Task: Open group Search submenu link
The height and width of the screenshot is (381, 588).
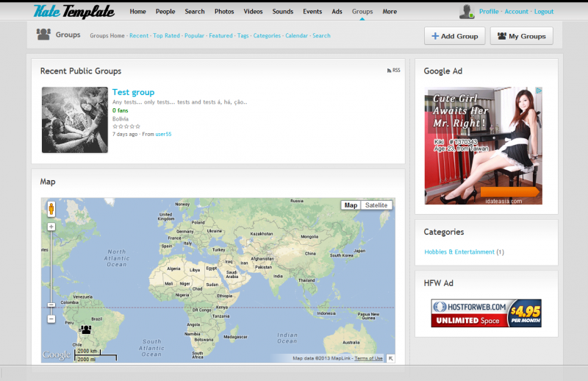Action: (321, 35)
